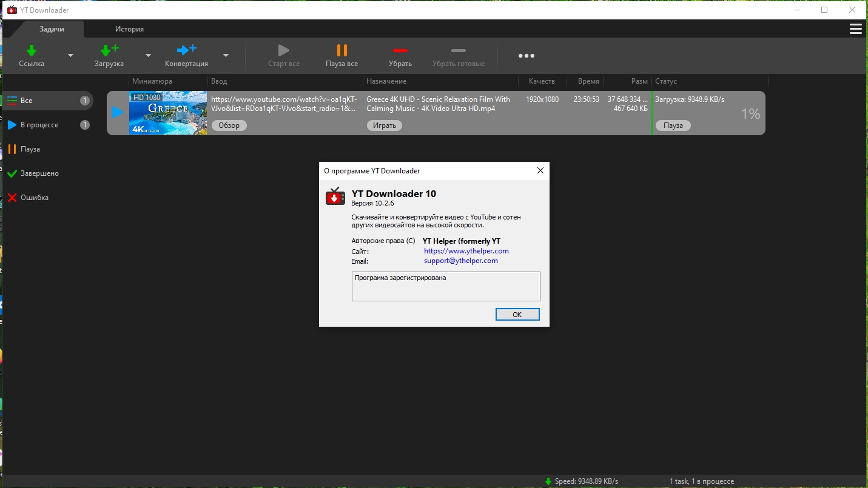
Task: Click the Назначение column header
Action: point(386,81)
